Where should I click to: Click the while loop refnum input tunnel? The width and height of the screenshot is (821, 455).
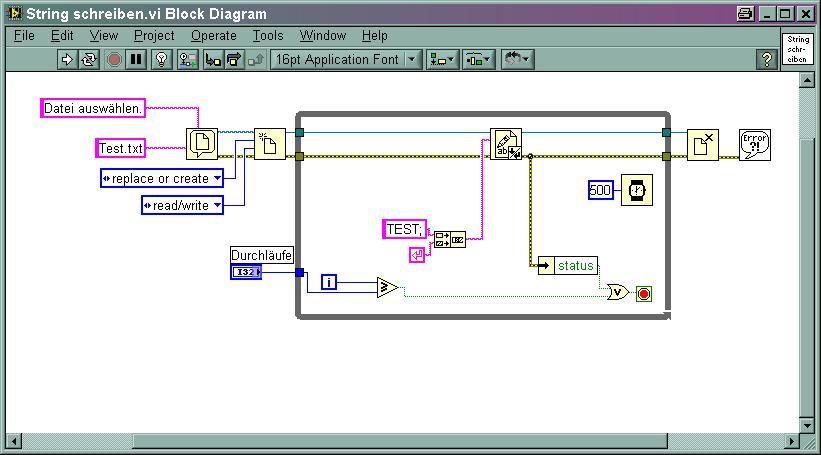(299, 132)
